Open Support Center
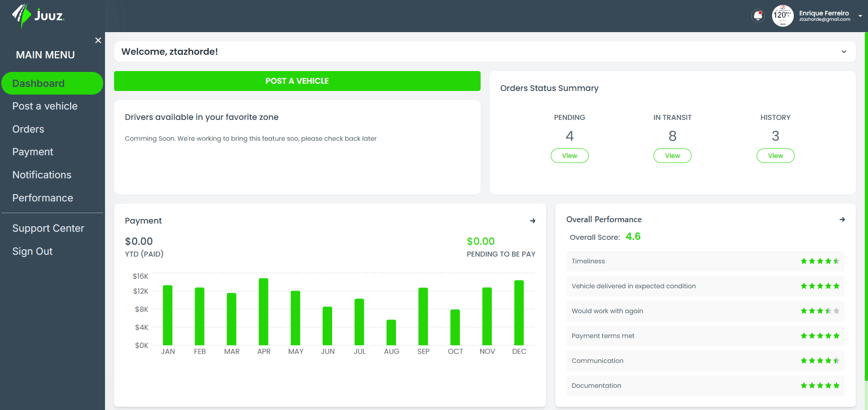The image size is (868, 410). pyautogui.click(x=48, y=228)
